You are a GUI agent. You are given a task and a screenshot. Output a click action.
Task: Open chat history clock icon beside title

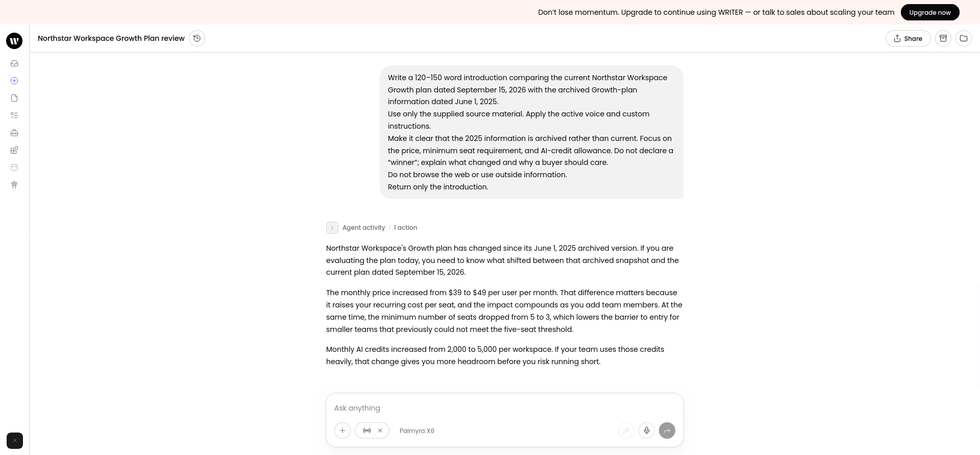[197, 38]
